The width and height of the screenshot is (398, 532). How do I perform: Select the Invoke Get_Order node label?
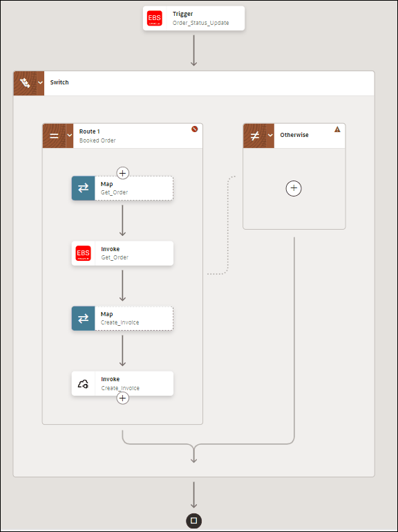(115, 253)
